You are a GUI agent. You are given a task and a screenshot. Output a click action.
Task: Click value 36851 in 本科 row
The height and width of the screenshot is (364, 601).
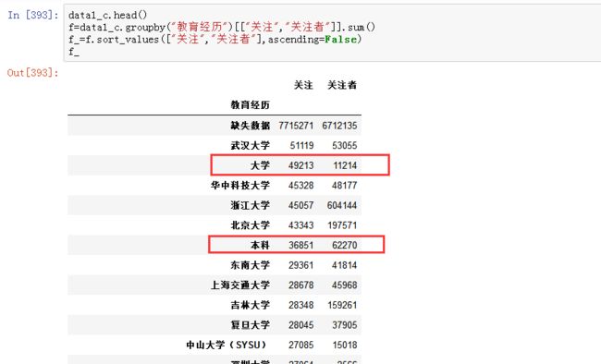click(300, 245)
